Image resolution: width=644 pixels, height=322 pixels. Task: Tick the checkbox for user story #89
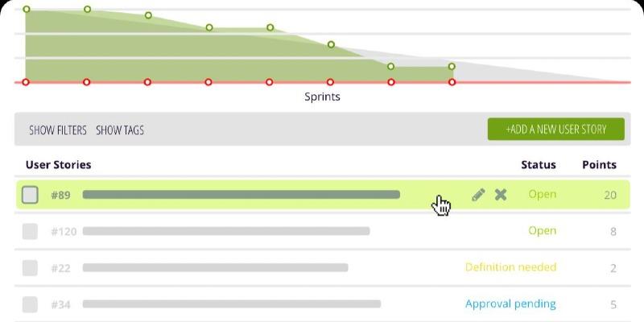[30, 195]
